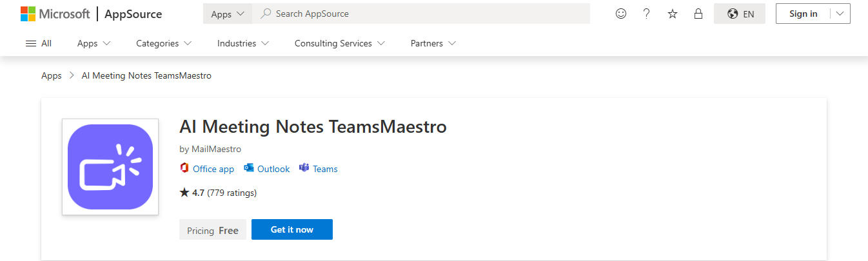
Task: Open the All hamburger menu
Action: pyautogui.click(x=39, y=43)
